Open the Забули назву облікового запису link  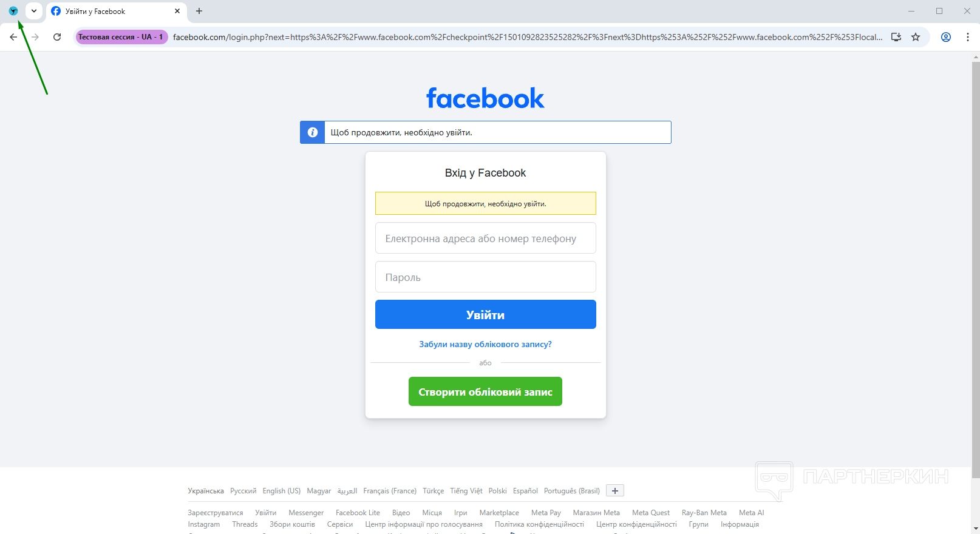tap(486, 344)
